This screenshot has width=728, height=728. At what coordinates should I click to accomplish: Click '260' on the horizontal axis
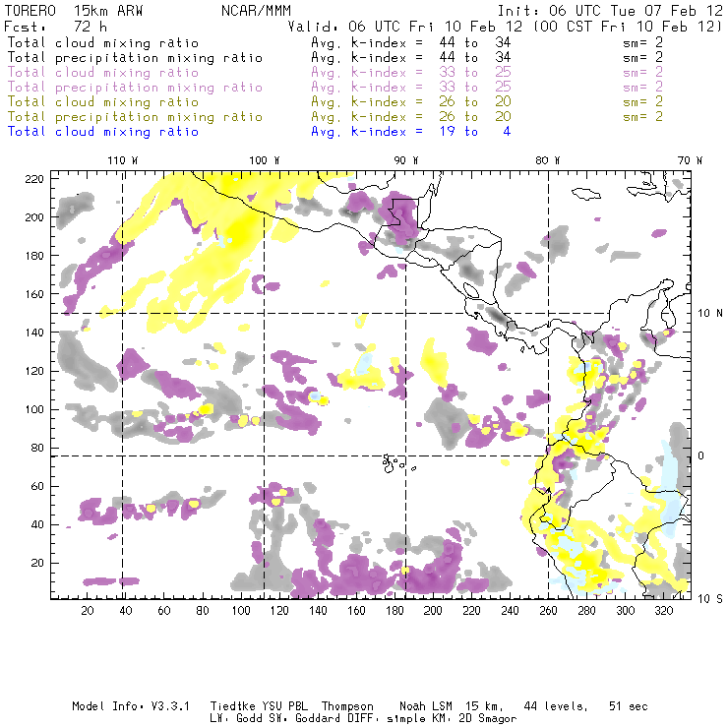(548, 611)
